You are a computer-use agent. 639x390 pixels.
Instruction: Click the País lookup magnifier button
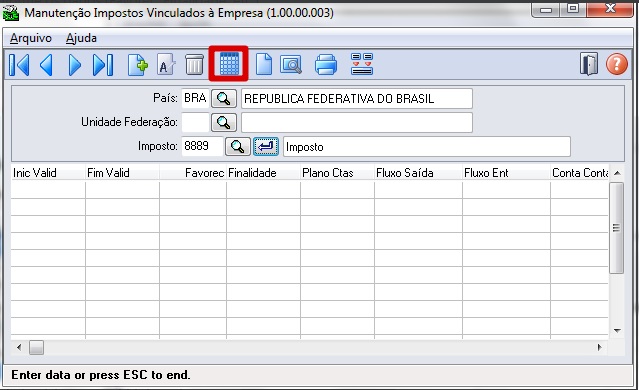coord(224,98)
